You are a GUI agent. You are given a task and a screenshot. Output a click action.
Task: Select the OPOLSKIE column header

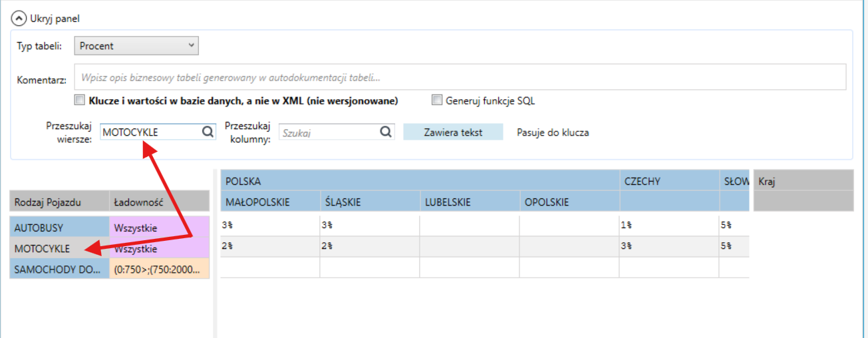569,202
